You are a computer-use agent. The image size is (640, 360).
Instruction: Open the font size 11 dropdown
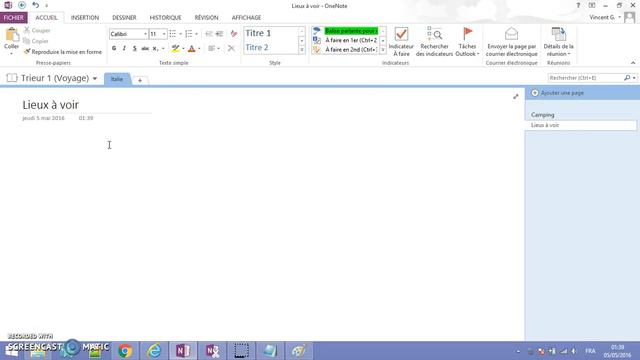[x=164, y=34]
